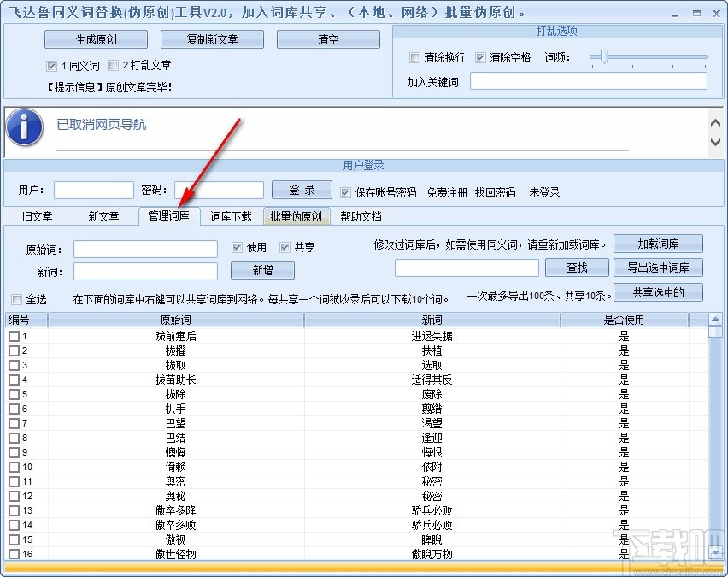This screenshot has height=577, width=728.
Task: Tick the checkbox for row 4 拔苗助长
Action: click(14, 380)
